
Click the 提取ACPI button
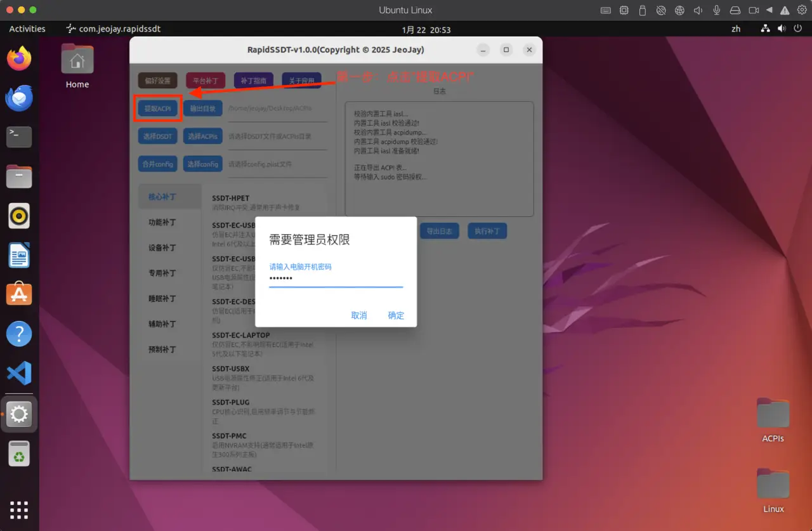point(158,108)
